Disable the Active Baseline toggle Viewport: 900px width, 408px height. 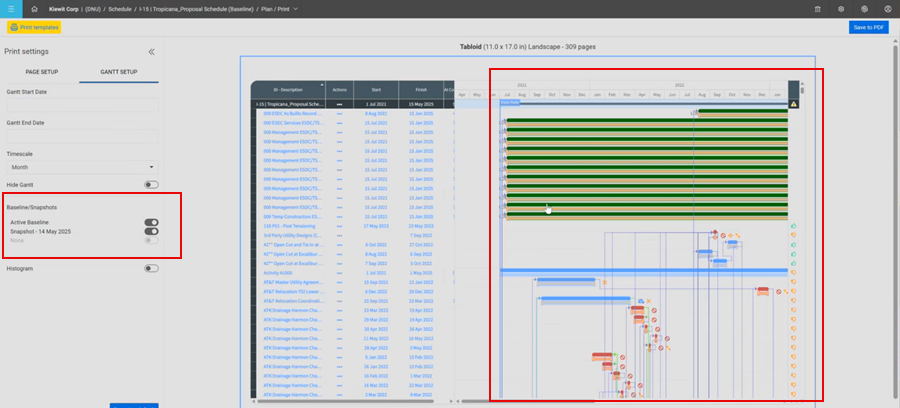[x=152, y=222]
